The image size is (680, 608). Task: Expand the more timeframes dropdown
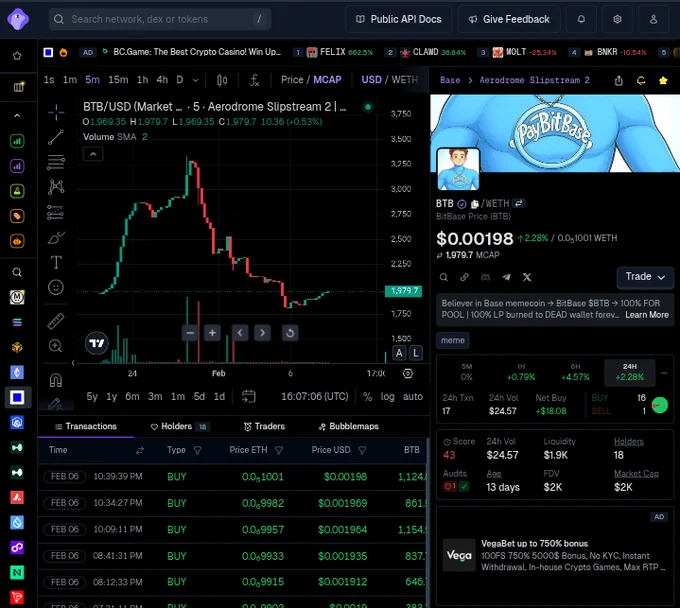(196, 80)
